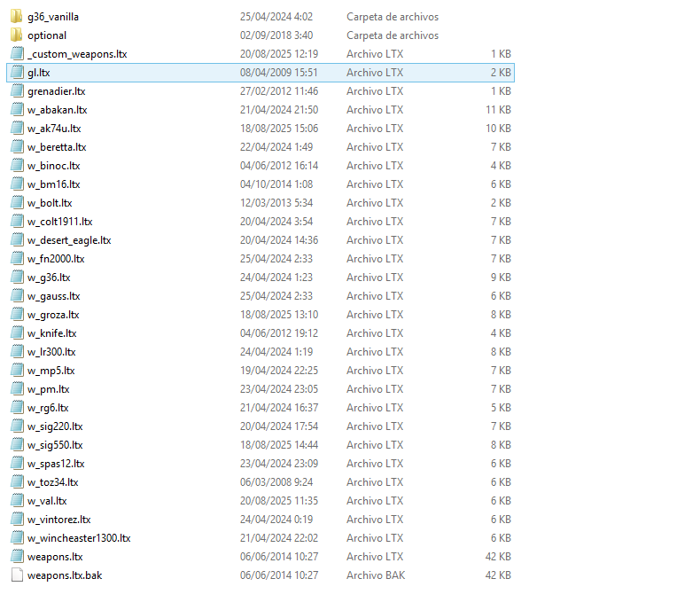Click the date 06/03/2008 9:24
This screenshot has height=610, width=700.
coord(276,482)
